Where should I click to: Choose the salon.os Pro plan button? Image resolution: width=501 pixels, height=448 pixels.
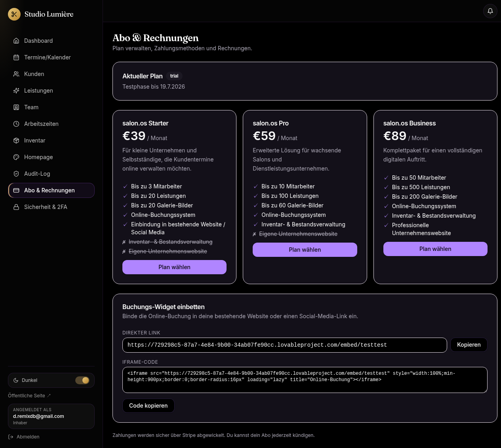pyautogui.click(x=305, y=250)
